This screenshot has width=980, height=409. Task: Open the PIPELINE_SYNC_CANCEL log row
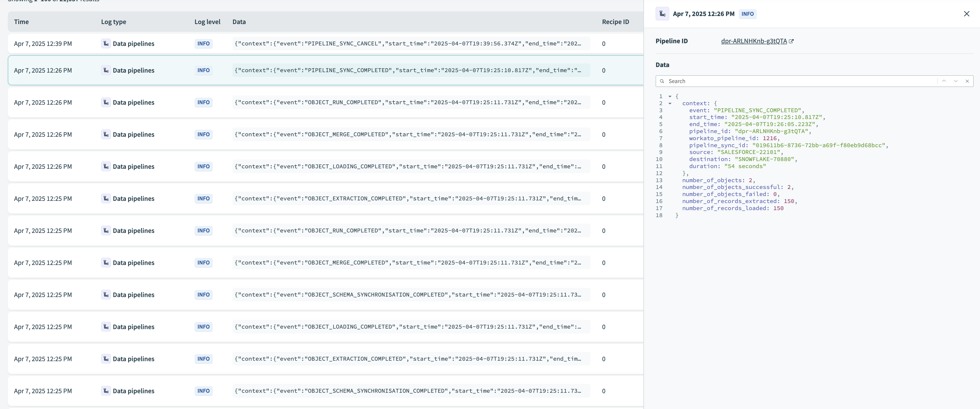[407, 43]
